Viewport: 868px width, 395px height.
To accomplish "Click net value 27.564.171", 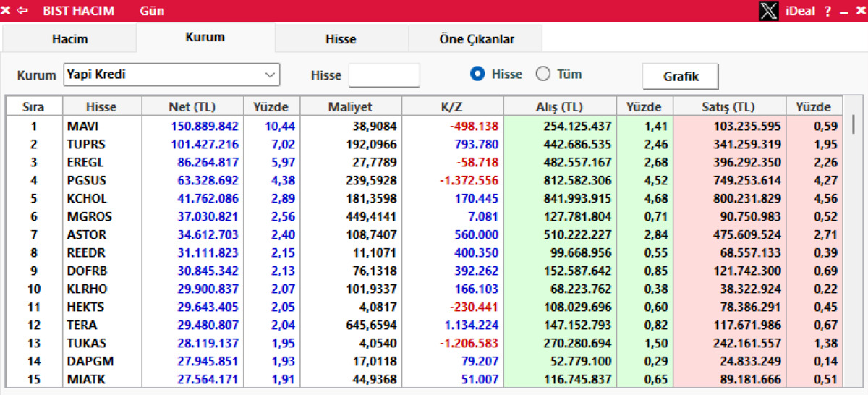I will click(x=208, y=379).
